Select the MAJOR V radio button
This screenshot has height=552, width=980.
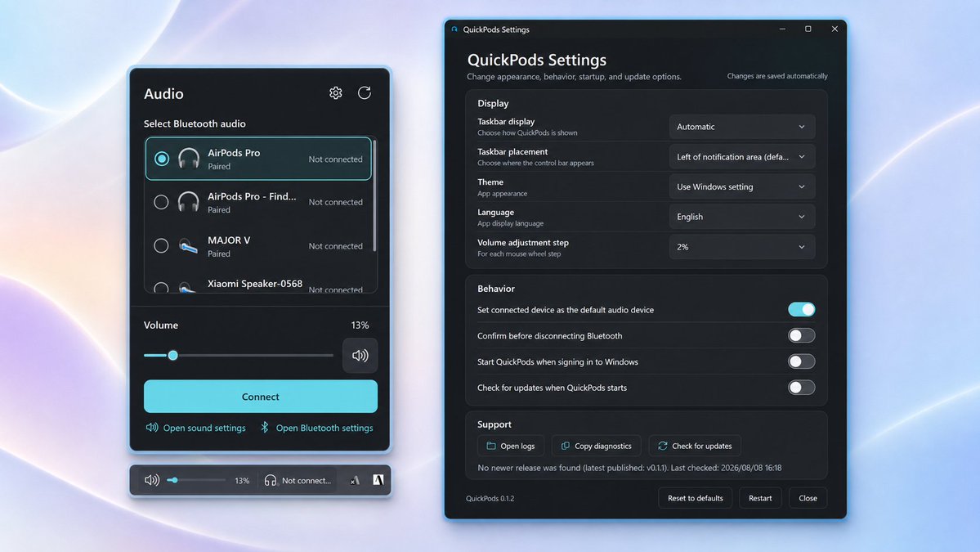161,245
